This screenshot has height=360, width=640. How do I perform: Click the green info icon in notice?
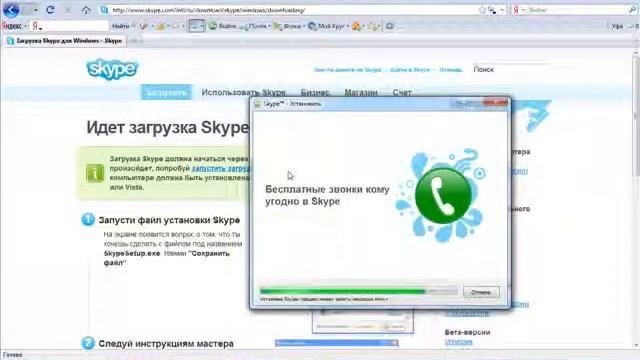[95, 173]
